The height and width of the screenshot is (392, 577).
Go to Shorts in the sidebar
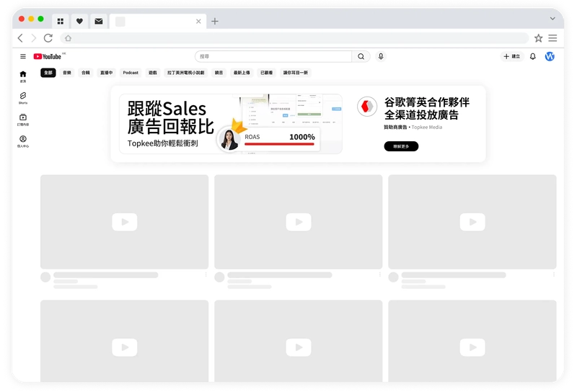(23, 97)
